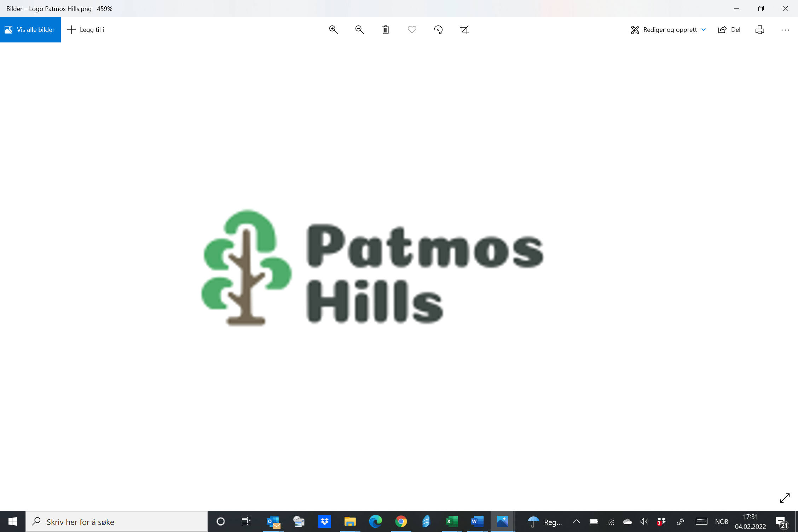Open the crop tool
798x532 pixels.
tap(464, 30)
